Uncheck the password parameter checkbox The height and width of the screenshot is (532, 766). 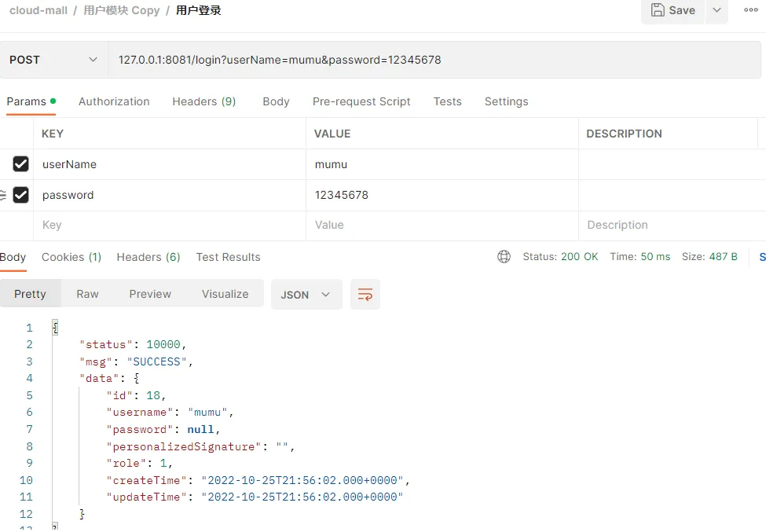[x=21, y=195]
